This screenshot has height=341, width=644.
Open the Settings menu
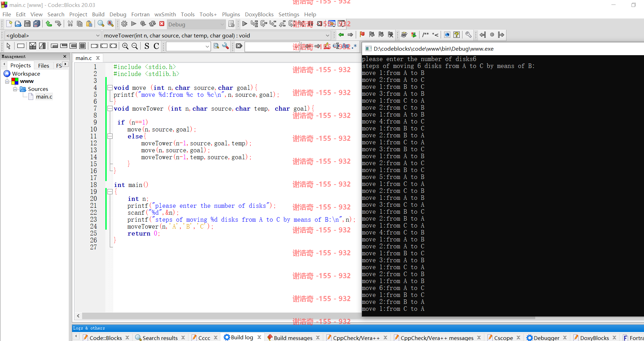pyautogui.click(x=289, y=14)
